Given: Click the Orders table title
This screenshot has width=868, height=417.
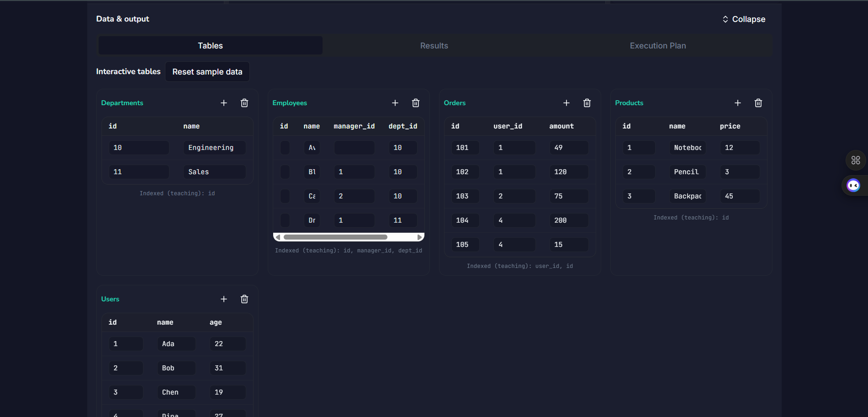Looking at the screenshot, I should pos(455,103).
